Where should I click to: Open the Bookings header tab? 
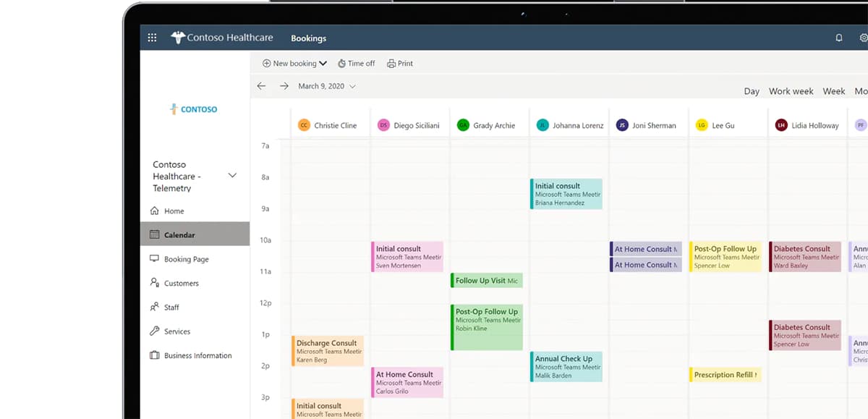[308, 38]
